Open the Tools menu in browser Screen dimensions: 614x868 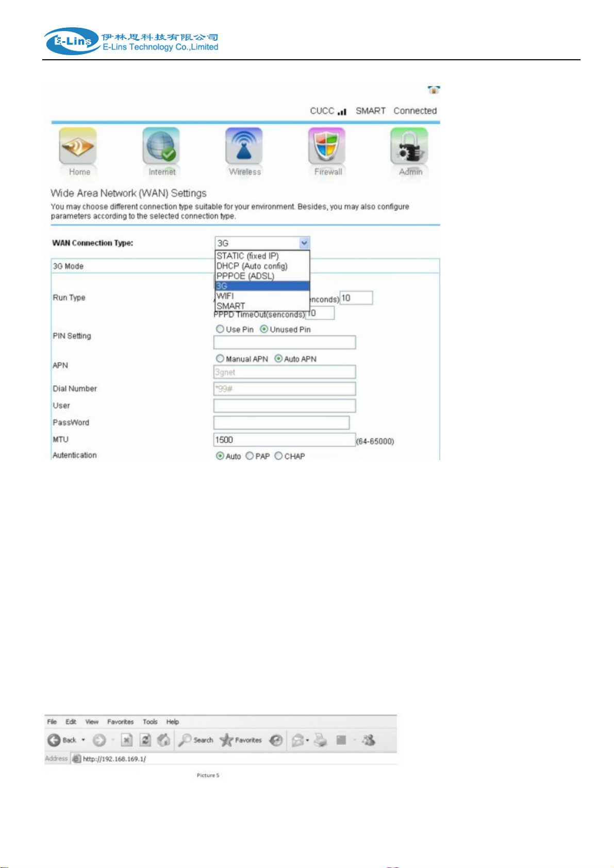tap(150, 722)
